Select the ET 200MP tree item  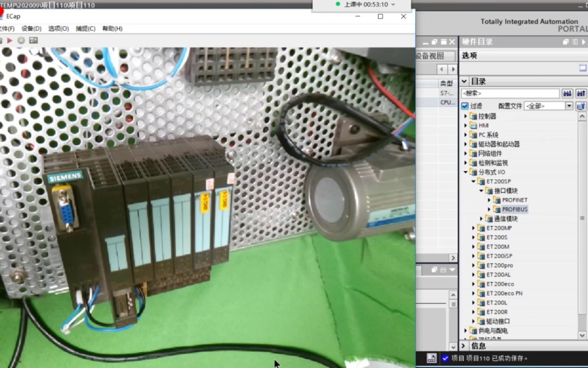point(499,228)
